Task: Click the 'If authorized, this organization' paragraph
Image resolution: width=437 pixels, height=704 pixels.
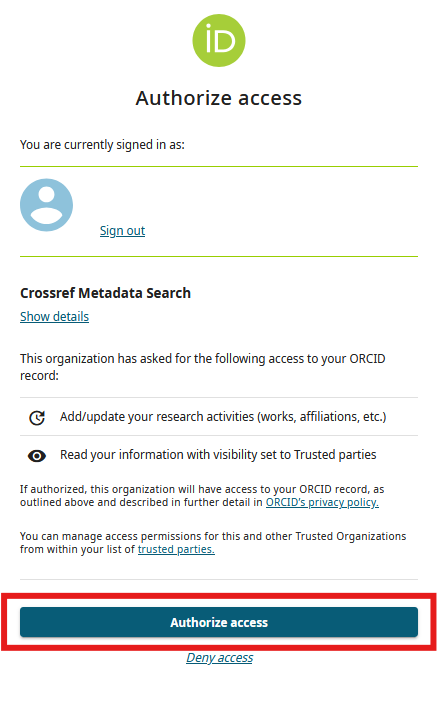Action: coord(202,496)
